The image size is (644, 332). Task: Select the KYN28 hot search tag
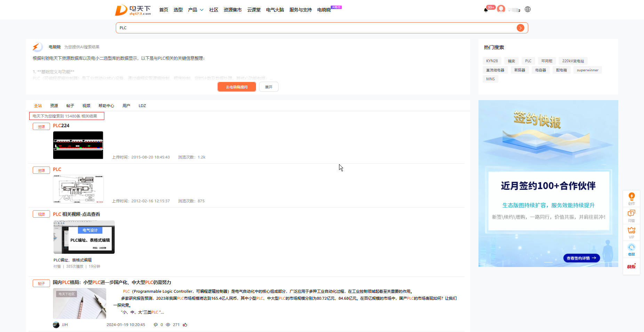click(492, 61)
